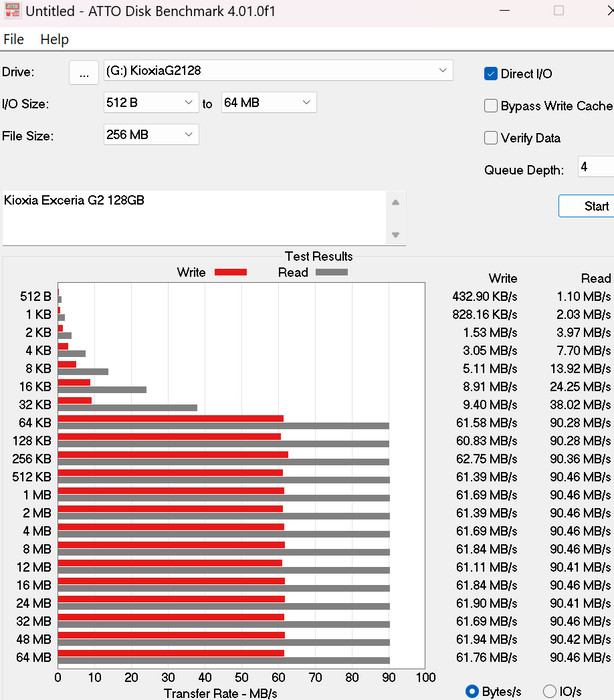Click the Test Results heading
The image size is (614, 700).
tap(319, 256)
